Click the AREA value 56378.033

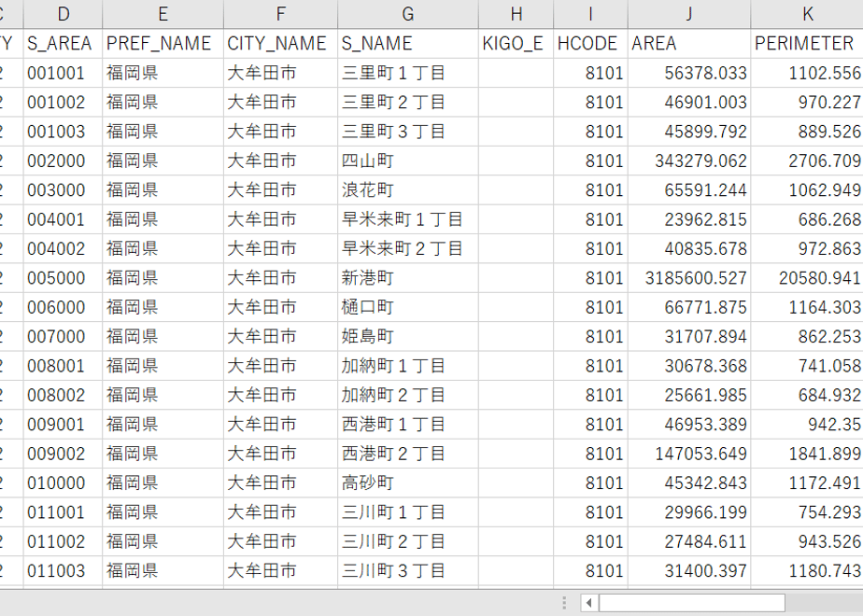pyautogui.click(x=689, y=73)
